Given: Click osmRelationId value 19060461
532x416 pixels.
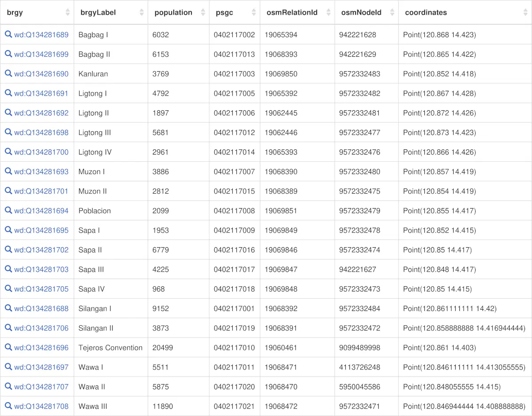Looking at the screenshot, I should coord(281,347).
